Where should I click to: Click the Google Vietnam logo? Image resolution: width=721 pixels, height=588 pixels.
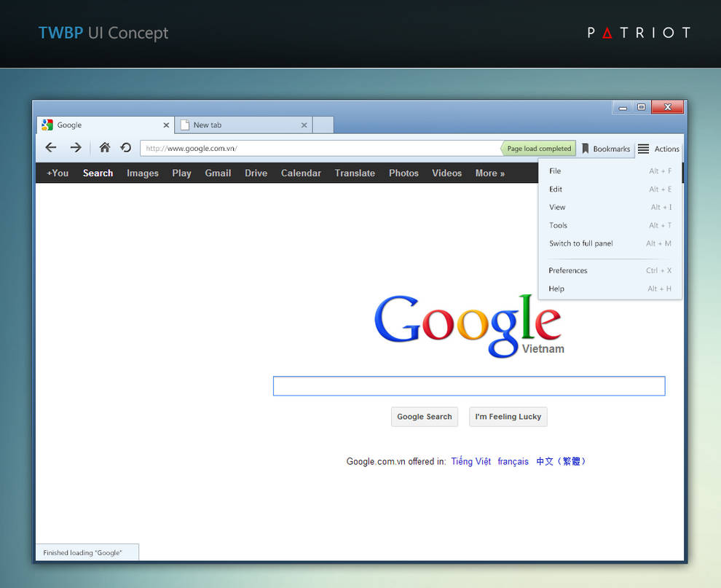[x=469, y=326]
